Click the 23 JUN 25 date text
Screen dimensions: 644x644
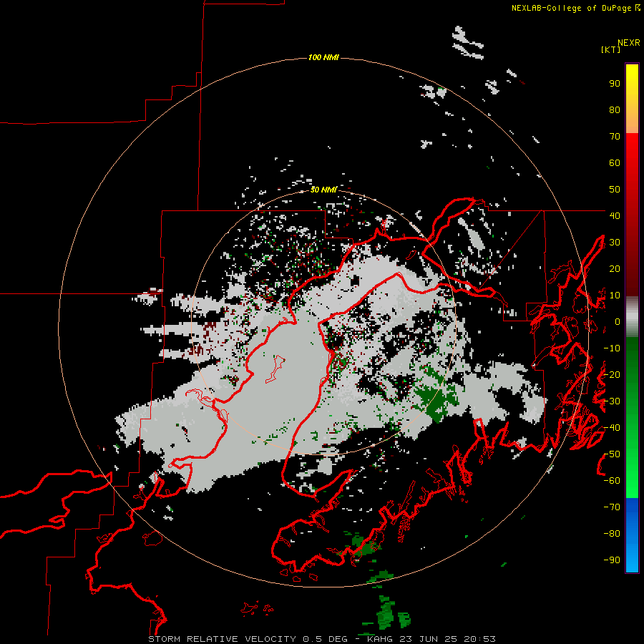pos(429,639)
